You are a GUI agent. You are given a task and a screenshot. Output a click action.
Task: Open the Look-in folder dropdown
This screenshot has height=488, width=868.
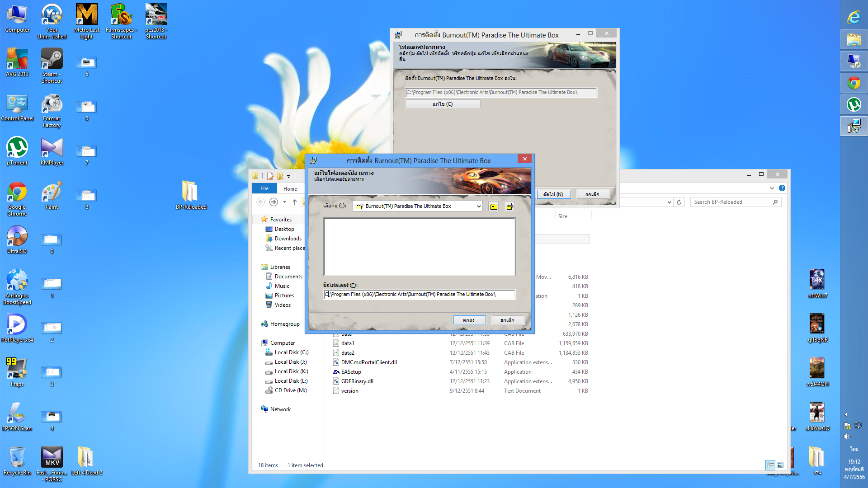click(479, 206)
